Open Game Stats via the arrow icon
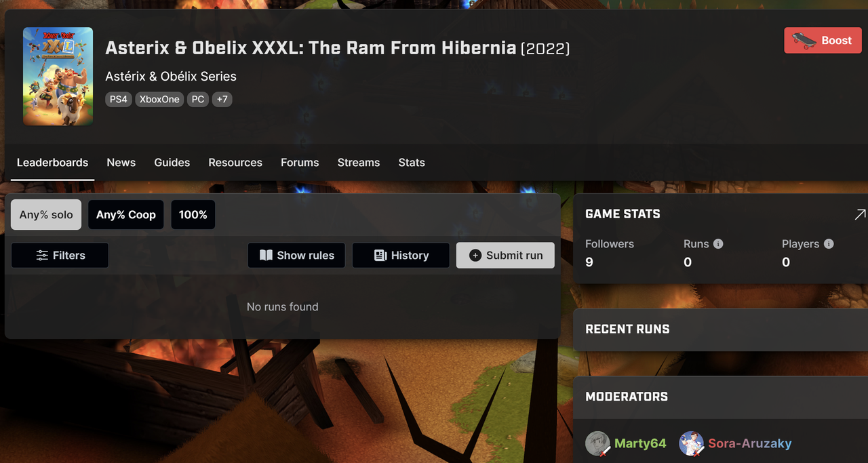The height and width of the screenshot is (463, 868). pos(860,214)
